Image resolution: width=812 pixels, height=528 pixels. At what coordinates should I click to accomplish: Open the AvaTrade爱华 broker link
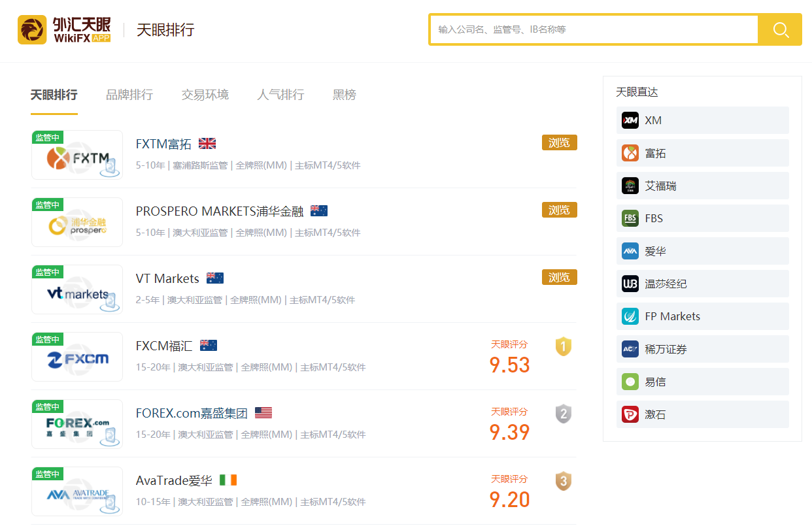174,481
